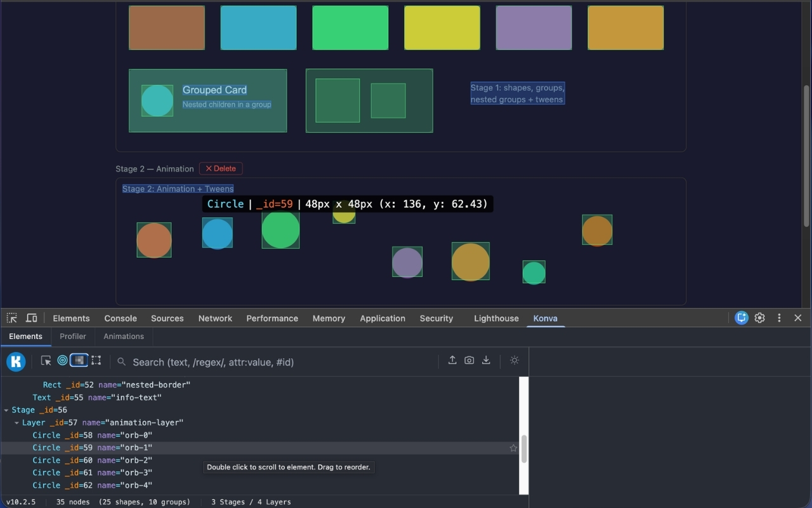Screen dimensions: 812x508
Task: Click the teal circle in Grouped Card
Action: pos(157,101)
